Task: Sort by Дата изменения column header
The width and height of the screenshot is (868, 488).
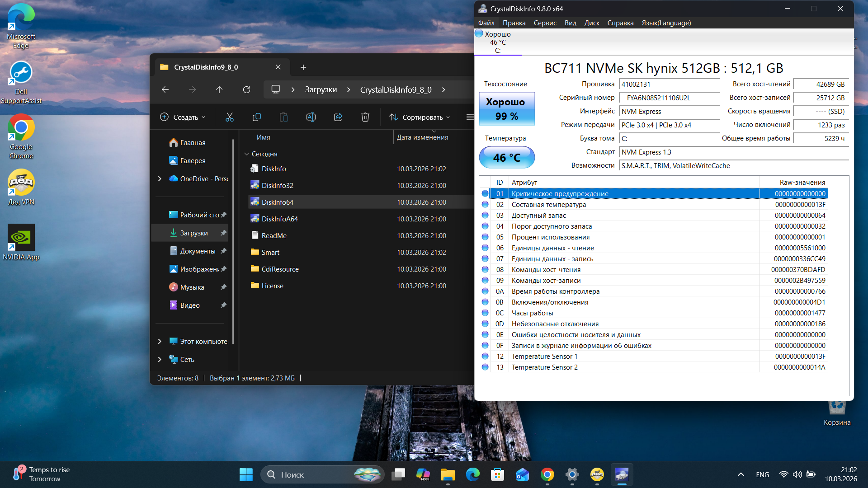Action: click(422, 137)
